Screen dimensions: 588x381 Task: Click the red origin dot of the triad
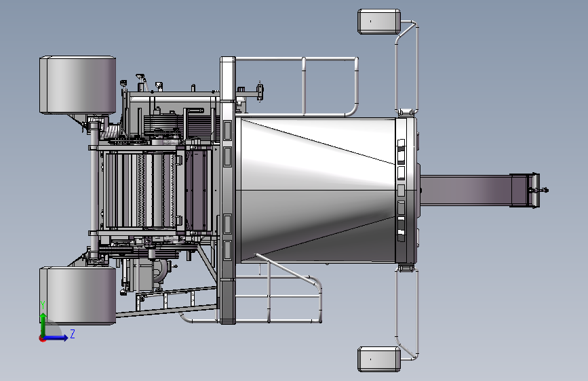tap(41, 339)
